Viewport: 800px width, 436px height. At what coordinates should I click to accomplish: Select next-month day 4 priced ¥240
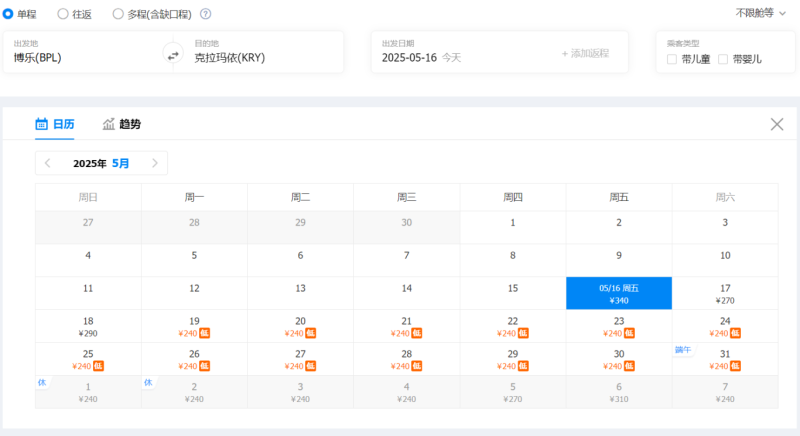pyautogui.click(x=407, y=392)
